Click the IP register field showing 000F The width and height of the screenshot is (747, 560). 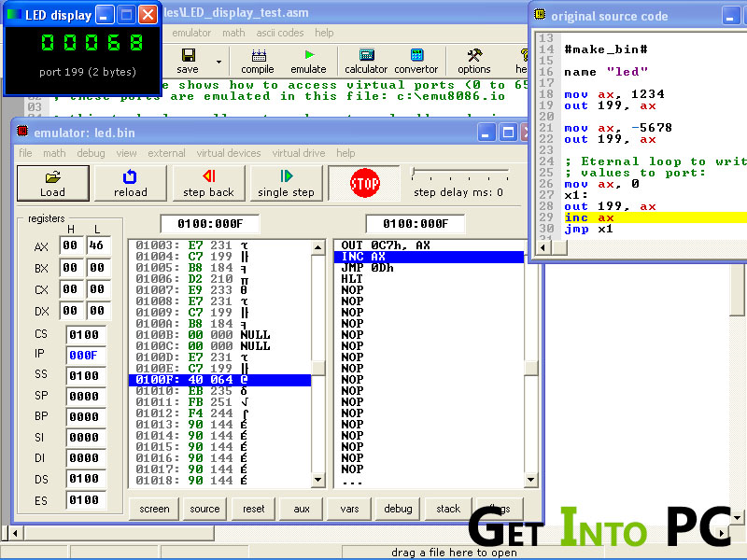pos(85,356)
